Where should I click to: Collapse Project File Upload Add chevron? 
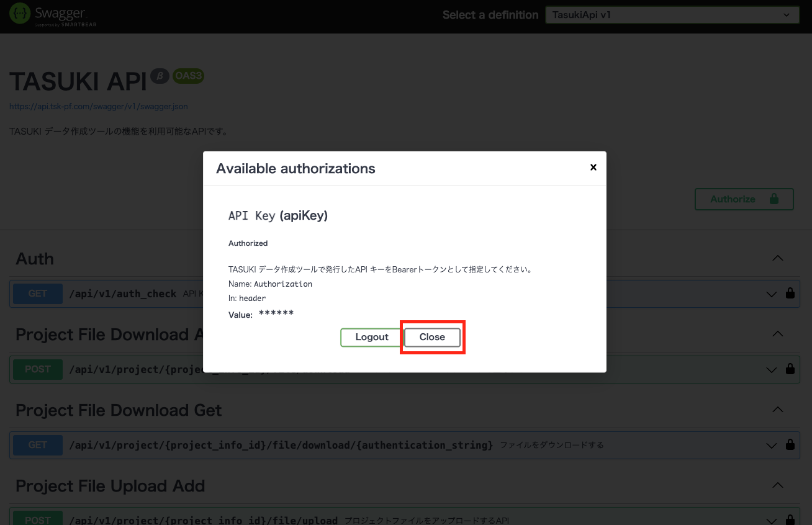[x=777, y=485]
